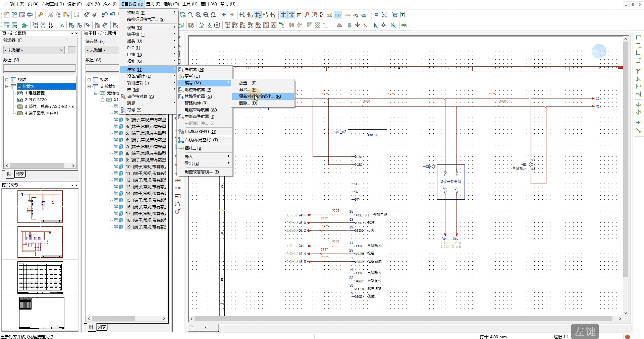Viewport: 644px width, 339px height.
Task: Click the print icon in the toolbar
Action: tap(30, 15)
